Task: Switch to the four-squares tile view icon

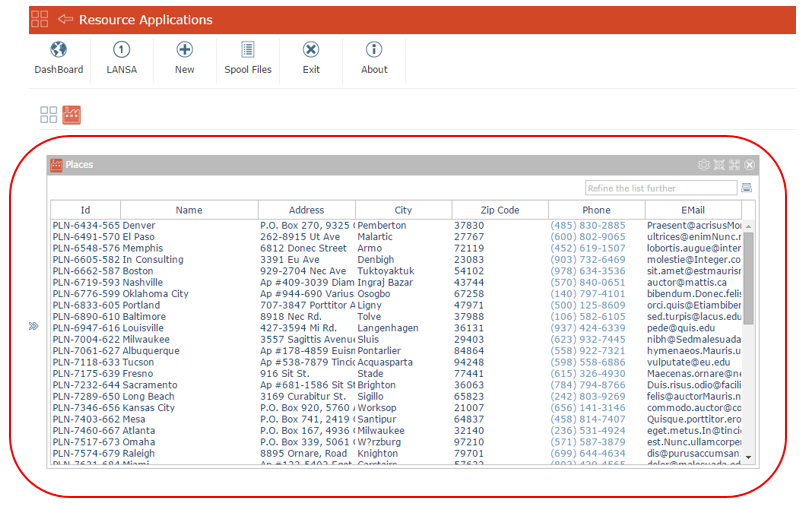Action: click(48, 114)
